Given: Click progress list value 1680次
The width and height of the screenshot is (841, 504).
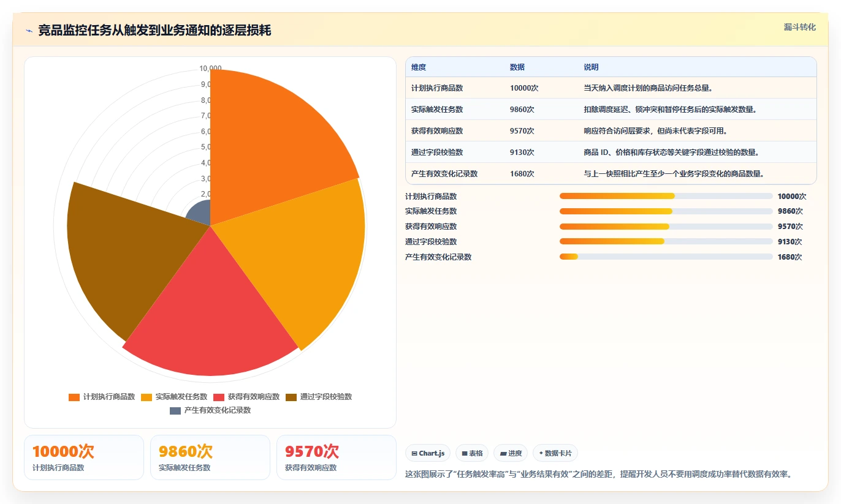Looking at the screenshot, I should click(790, 257).
